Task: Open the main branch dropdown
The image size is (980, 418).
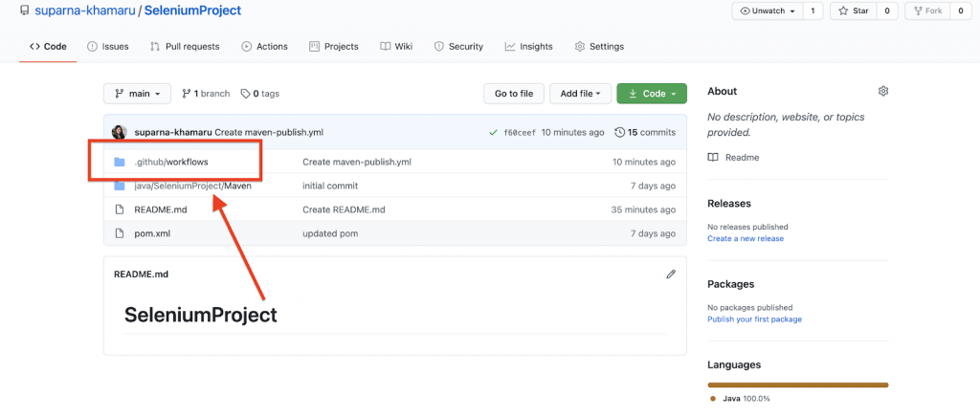Action: pos(137,94)
